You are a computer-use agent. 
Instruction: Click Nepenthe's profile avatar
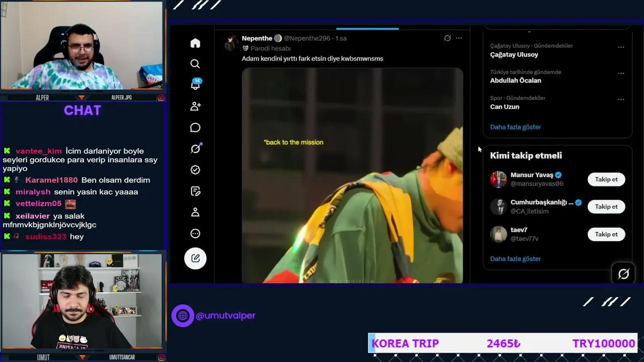pos(231,43)
